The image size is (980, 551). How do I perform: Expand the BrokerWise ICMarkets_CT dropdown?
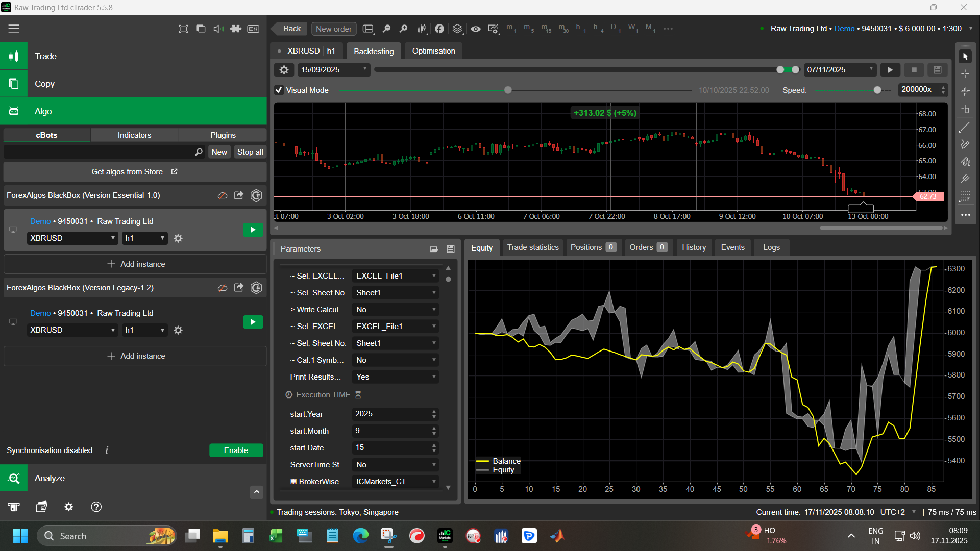click(396, 482)
